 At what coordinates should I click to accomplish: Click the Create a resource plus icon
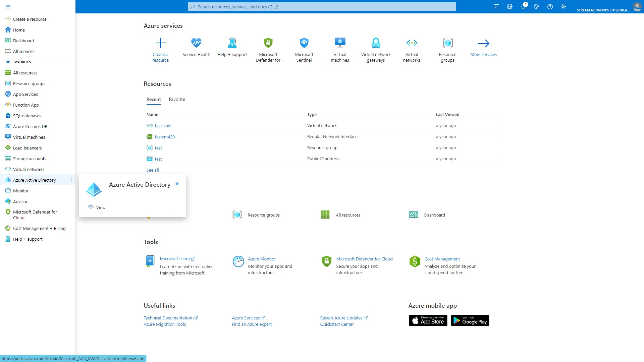tap(160, 43)
